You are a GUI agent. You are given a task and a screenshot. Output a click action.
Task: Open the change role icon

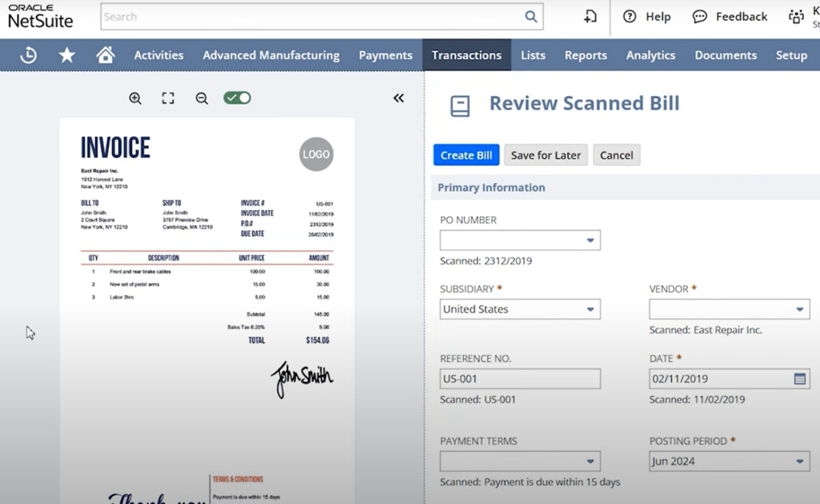pyautogui.click(x=796, y=17)
